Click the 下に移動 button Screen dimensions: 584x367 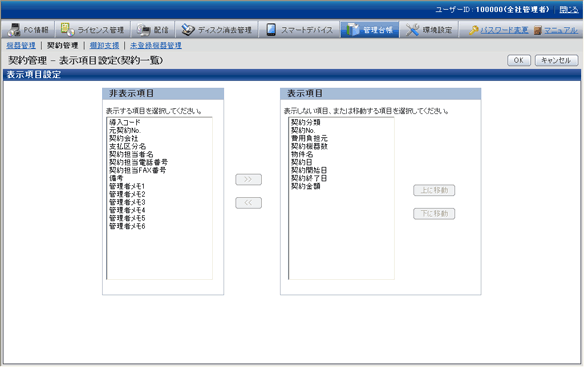pyautogui.click(x=434, y=214)
